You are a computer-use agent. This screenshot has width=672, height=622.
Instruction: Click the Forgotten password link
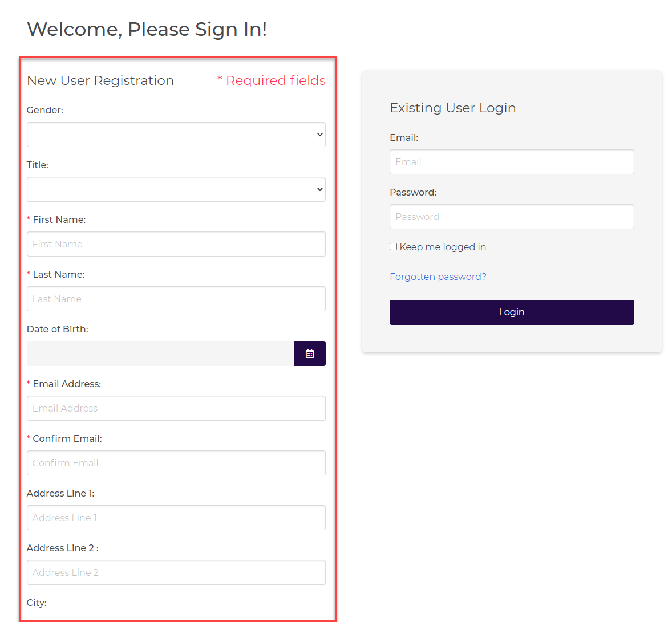click(x=438, y=277)
